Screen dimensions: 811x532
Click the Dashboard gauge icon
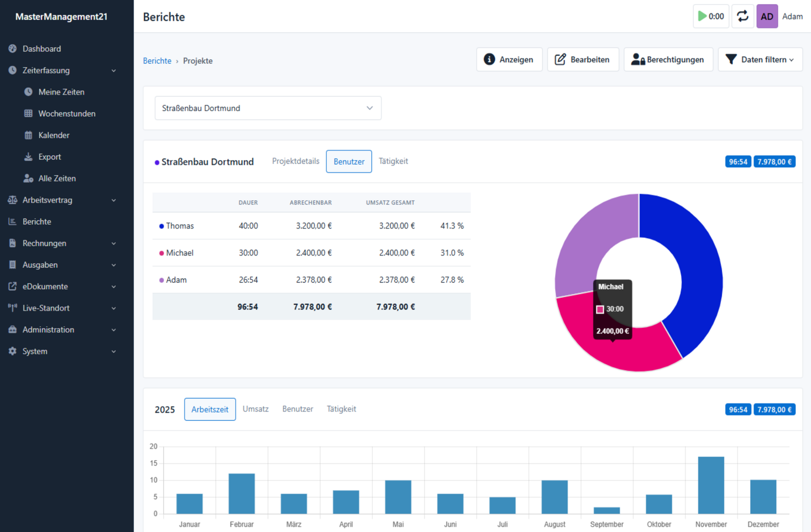(x=13, y=49)
